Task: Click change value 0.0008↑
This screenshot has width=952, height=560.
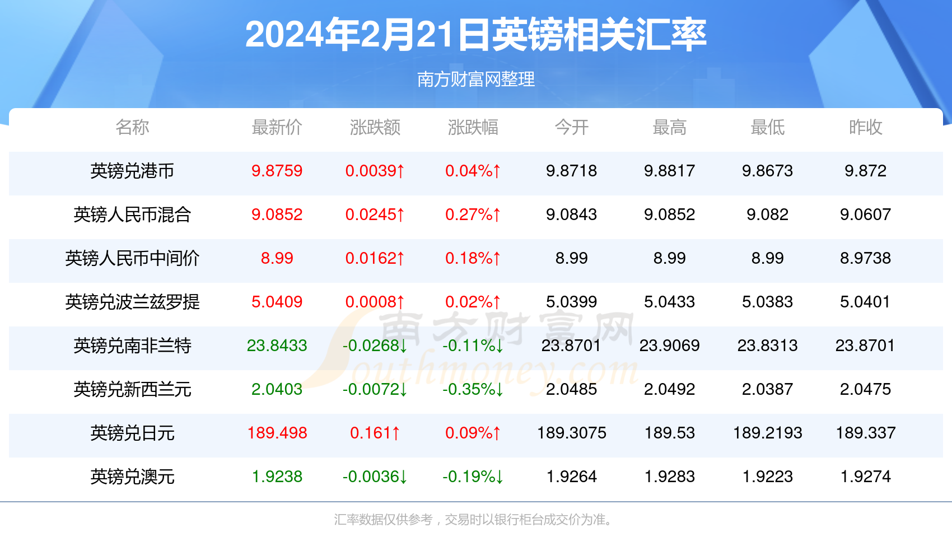Action: point(375,302)
